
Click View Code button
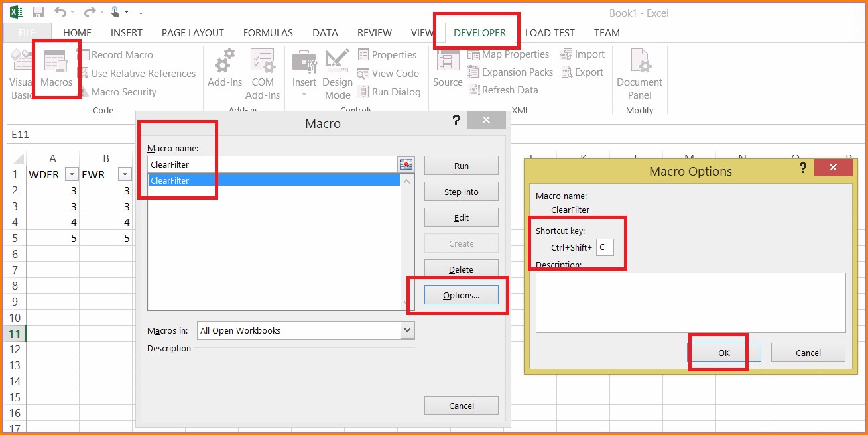coord(388,74)
